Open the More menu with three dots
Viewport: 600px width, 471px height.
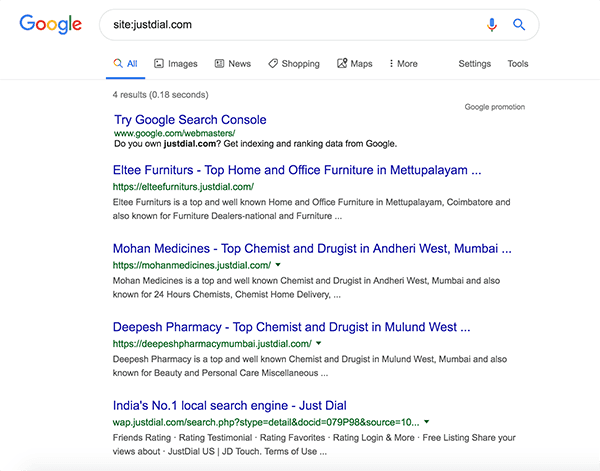403,64
